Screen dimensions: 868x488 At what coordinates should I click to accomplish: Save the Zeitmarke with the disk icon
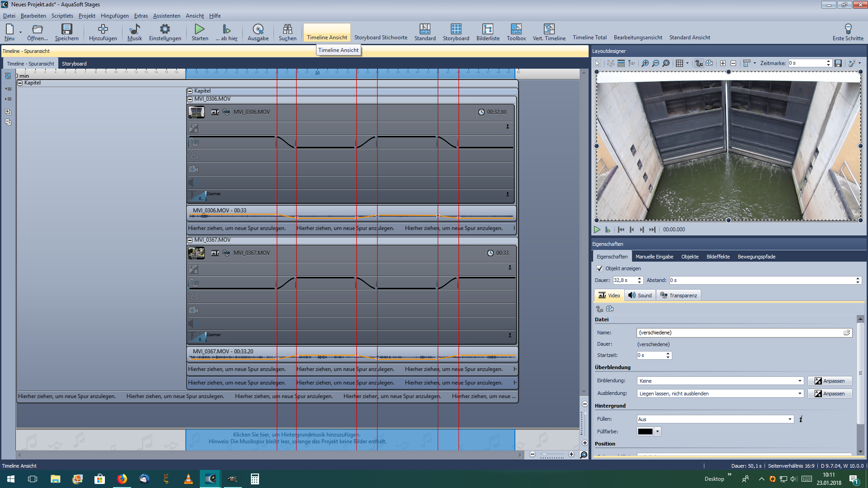[x=838, y=63]
